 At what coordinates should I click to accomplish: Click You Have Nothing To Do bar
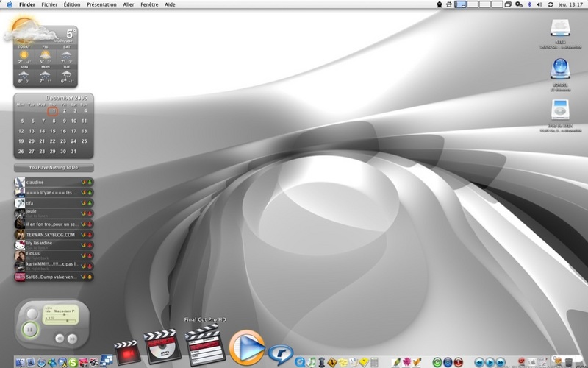coord(54,168)
